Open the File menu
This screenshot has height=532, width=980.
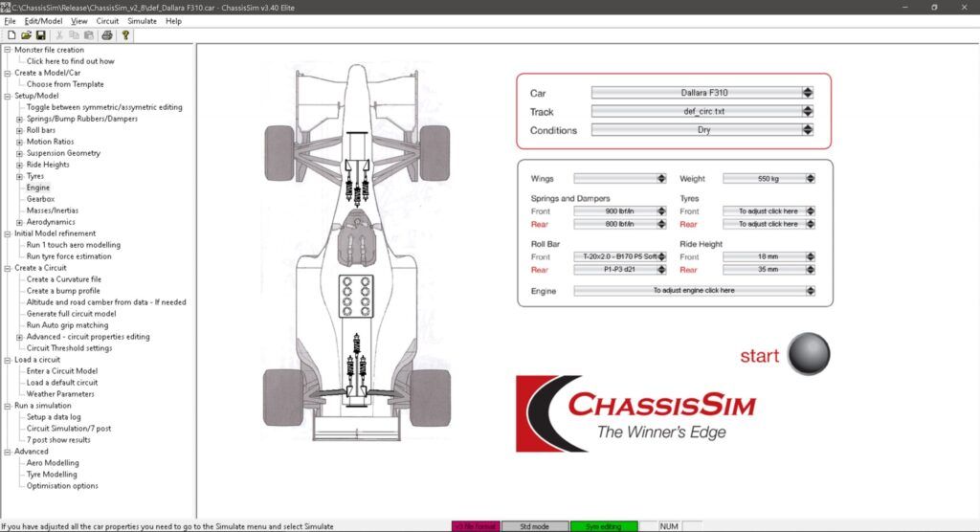pyautogui.click(x=10, y=21)
